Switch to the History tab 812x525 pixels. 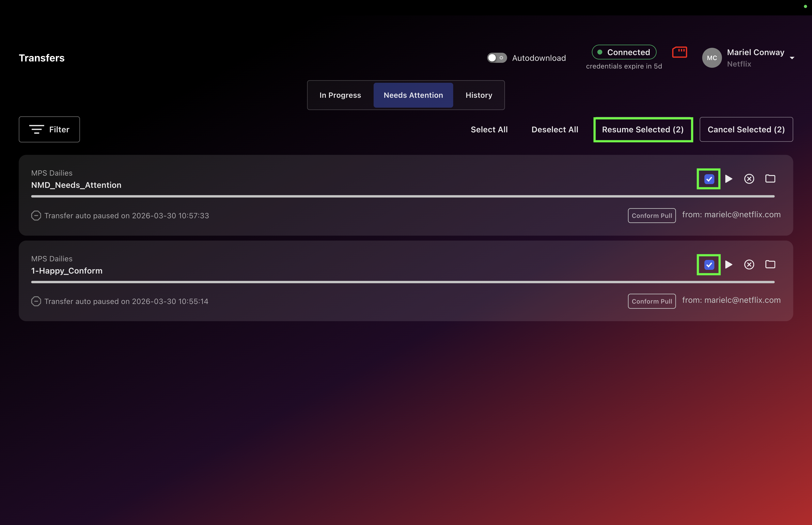pos(479,95)
